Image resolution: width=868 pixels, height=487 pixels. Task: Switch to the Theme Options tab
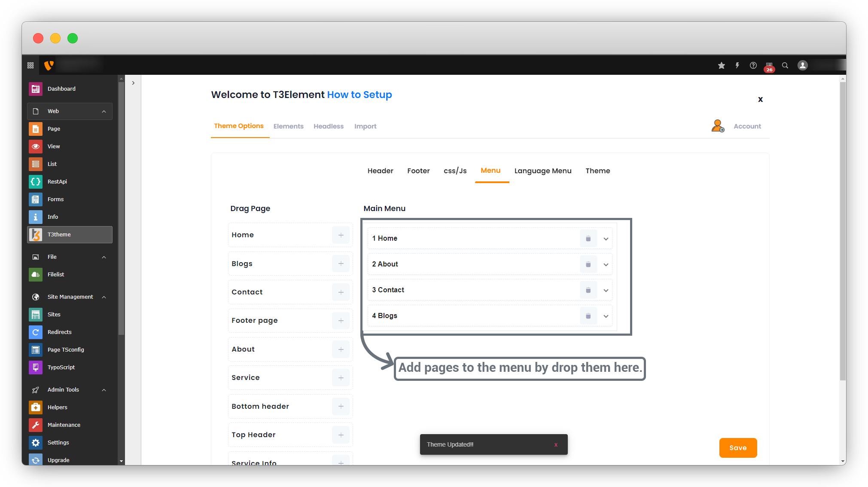[x=239, y=126]
